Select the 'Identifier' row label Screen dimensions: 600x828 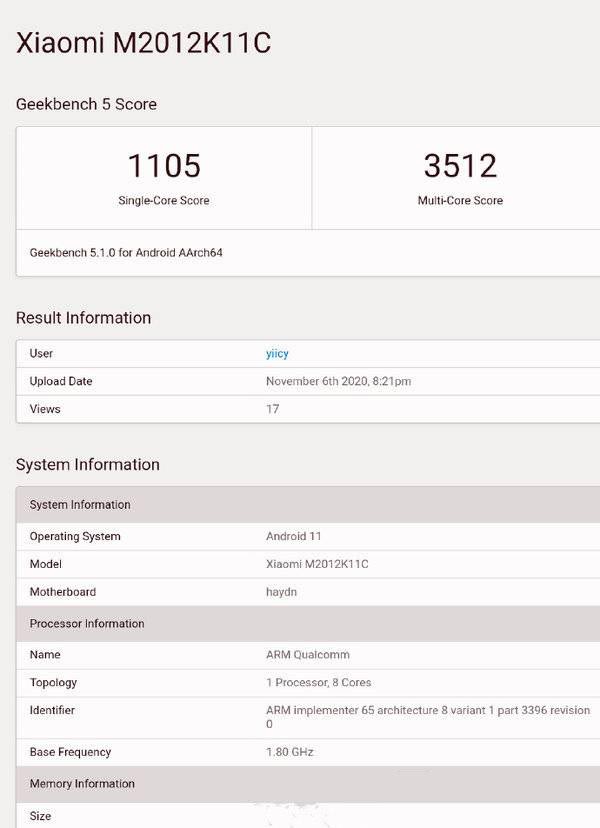coord(52,710)
